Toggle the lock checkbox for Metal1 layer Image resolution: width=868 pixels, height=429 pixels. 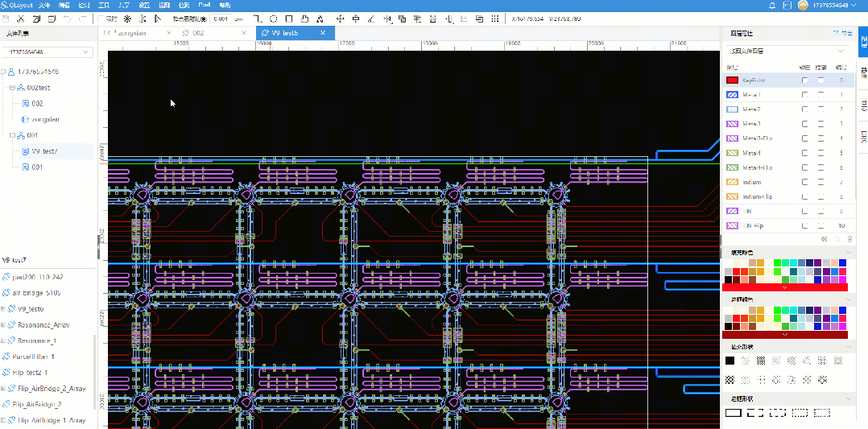804,95
